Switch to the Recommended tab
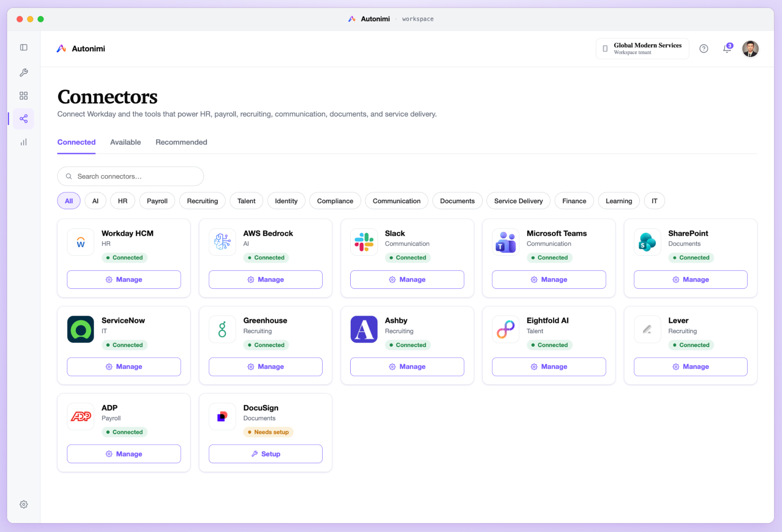Screen dimensions: 782x532 point(181,142)
